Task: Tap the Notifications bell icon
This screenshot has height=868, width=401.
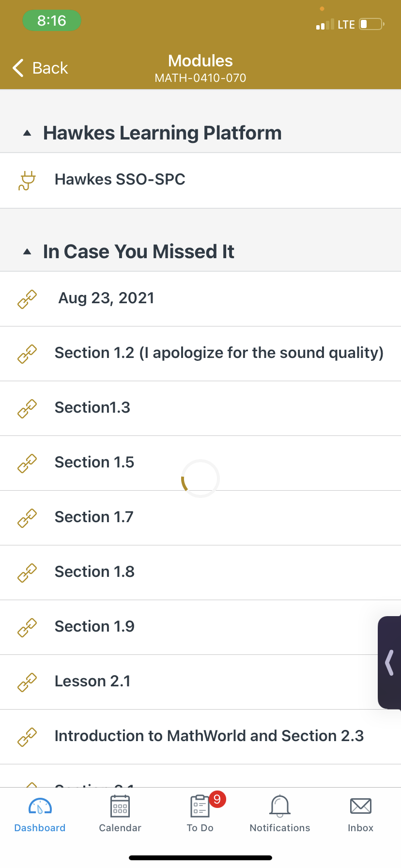Action: [x=280, y=806]
